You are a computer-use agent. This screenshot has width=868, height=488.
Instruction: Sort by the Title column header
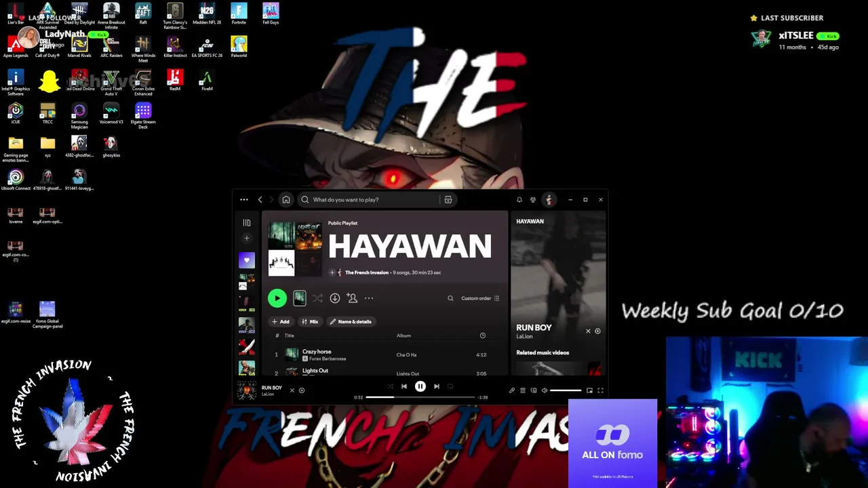point(289,335)
